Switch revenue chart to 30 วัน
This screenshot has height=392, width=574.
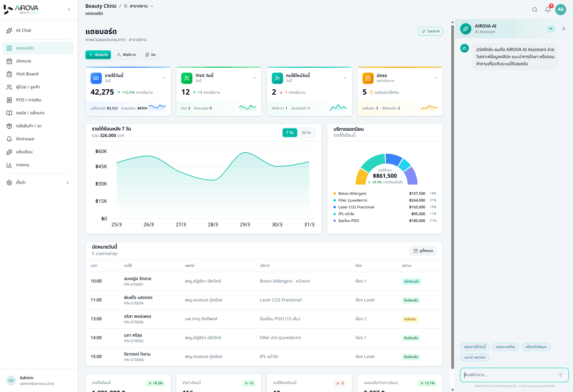(x=306, y=133)
